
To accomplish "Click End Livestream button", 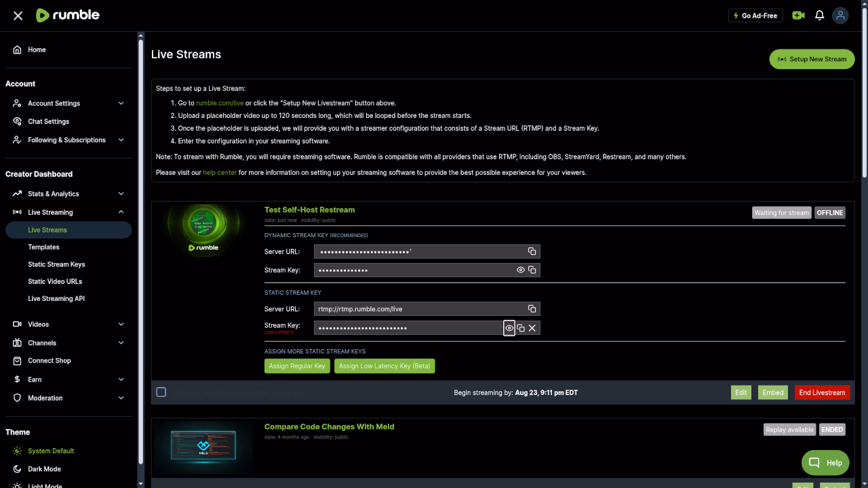I will tap(822, 392).
